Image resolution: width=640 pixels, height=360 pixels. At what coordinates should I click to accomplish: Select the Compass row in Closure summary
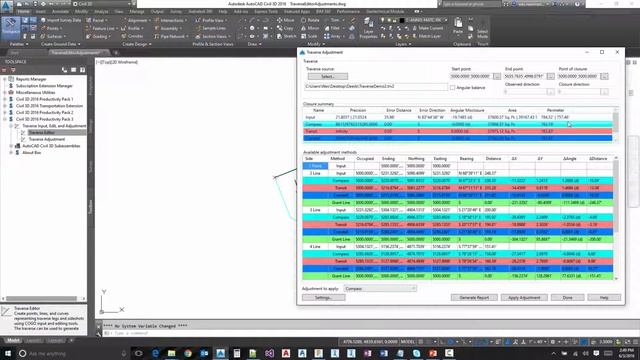[458, 124]
